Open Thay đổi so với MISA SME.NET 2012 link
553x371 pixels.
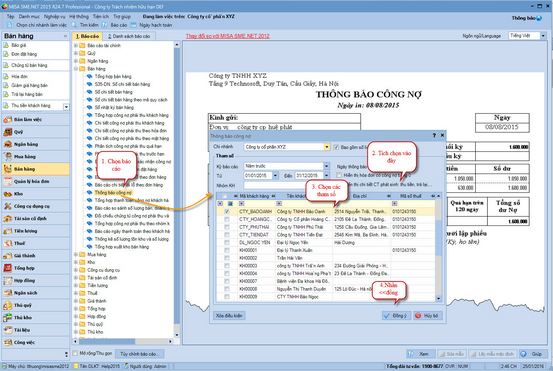(x=228, y=36)
